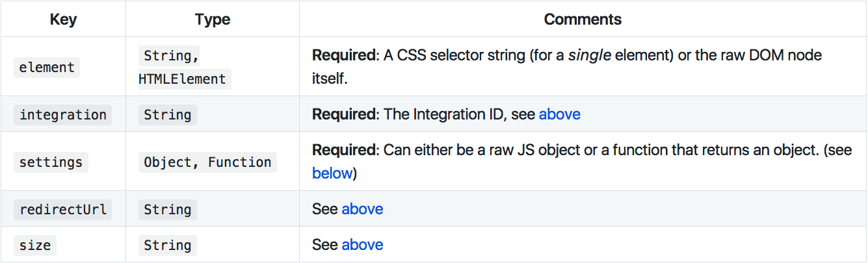Select the 'redirectUrl' key code label
The image size is (868, 263).
click(63, 210)
